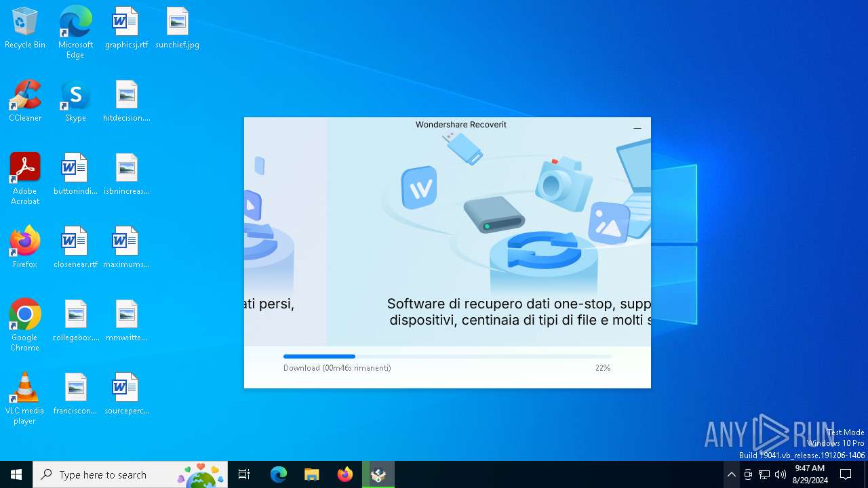868x488 pixels.
Task: Click the 22% progress value
Action: (603, 368)
